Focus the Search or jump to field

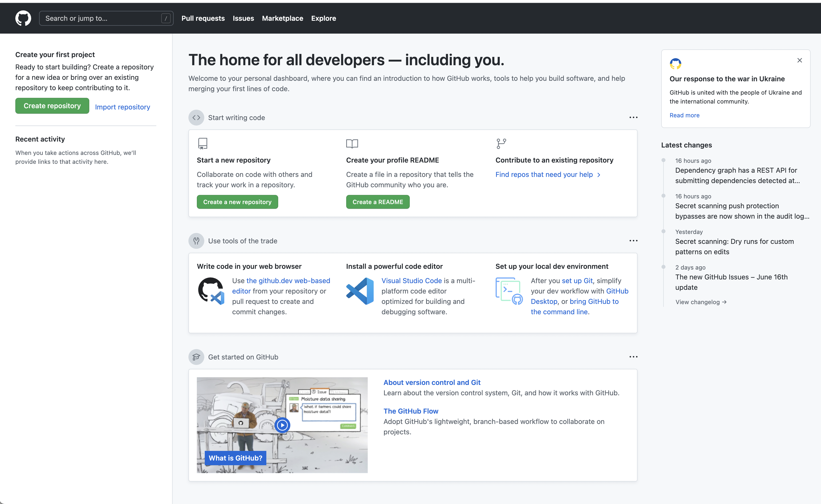point(106,18)
